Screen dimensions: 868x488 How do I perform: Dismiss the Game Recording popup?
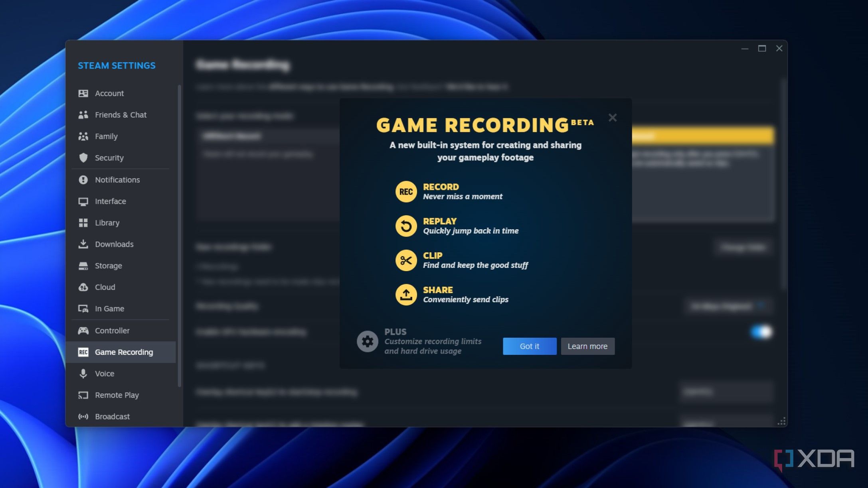pyautogui.click(x=613, y=118)
